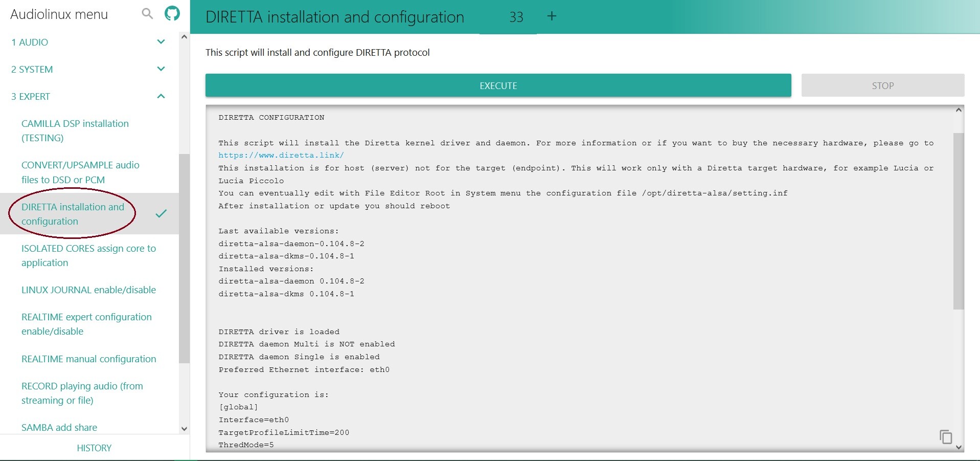Click the '[global]' section line

(x=238, y=407)
